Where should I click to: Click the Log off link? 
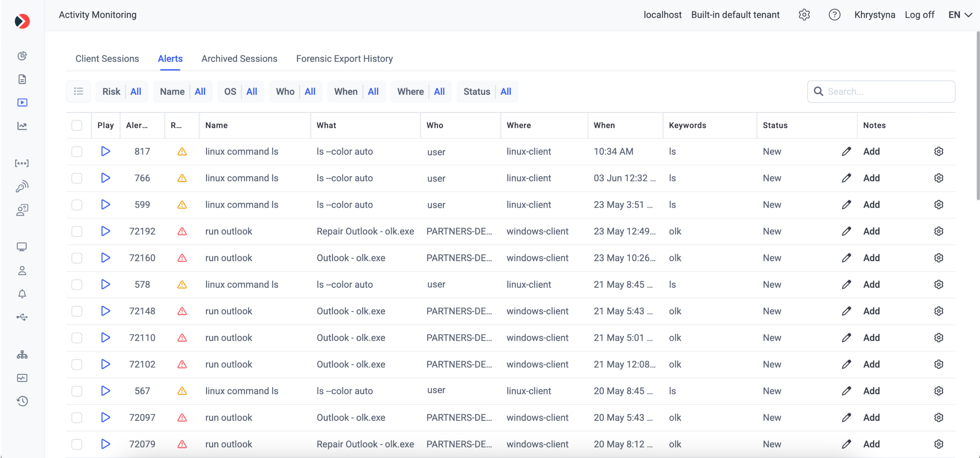[x=919, y=15]
